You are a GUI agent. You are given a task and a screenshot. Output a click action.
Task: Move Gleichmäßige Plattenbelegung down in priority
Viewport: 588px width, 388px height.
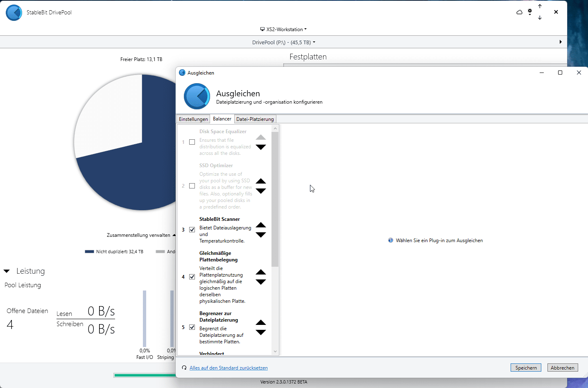[261, 282]
